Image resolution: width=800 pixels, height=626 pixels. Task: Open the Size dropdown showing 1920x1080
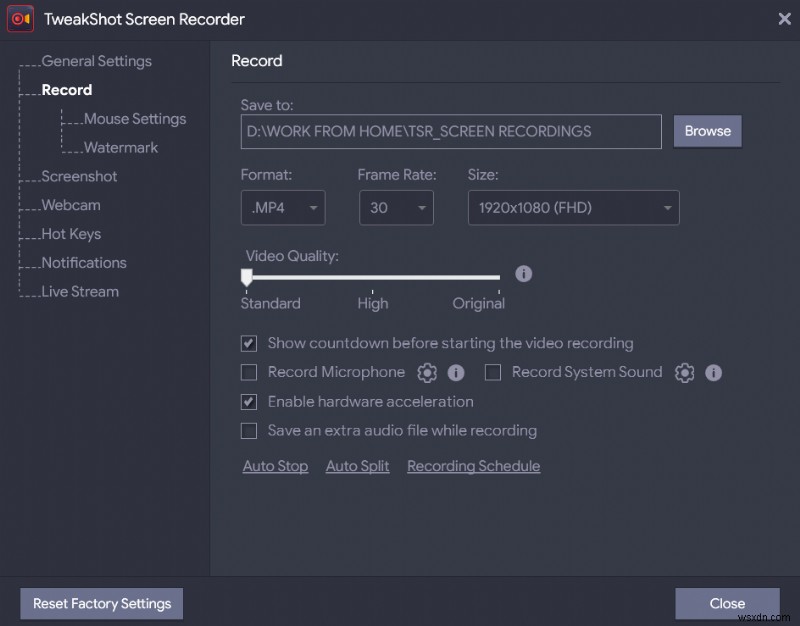(x=573, y=208)
